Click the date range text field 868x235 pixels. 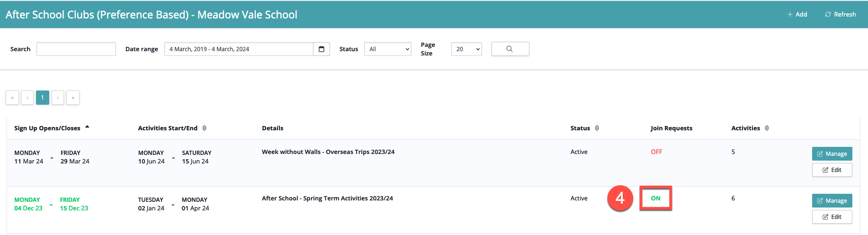238,49
